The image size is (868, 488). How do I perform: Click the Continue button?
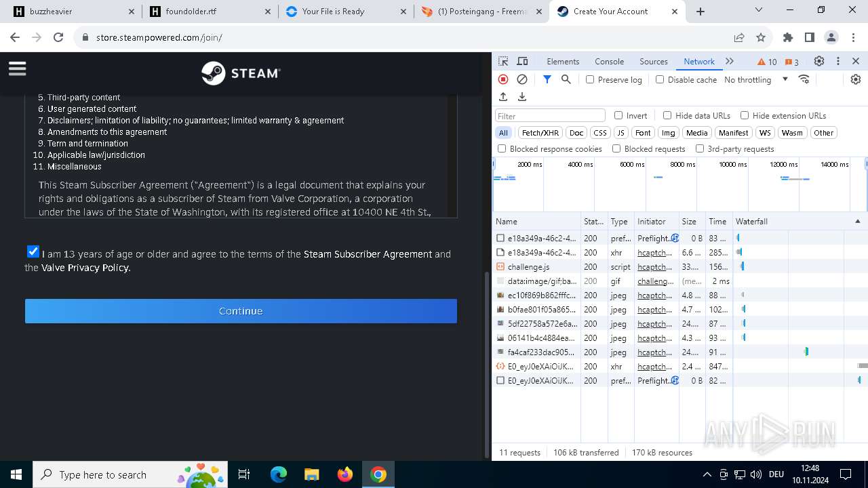pos(241,311)
